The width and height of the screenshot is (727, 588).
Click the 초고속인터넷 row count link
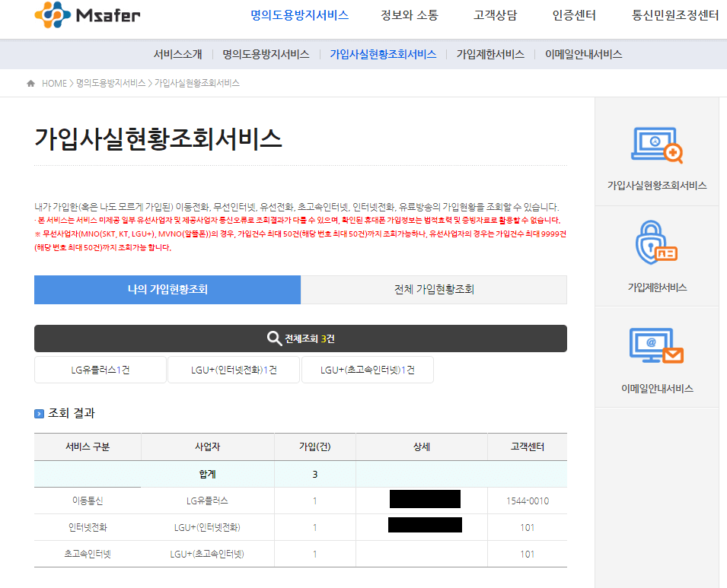tap(315, 555)
